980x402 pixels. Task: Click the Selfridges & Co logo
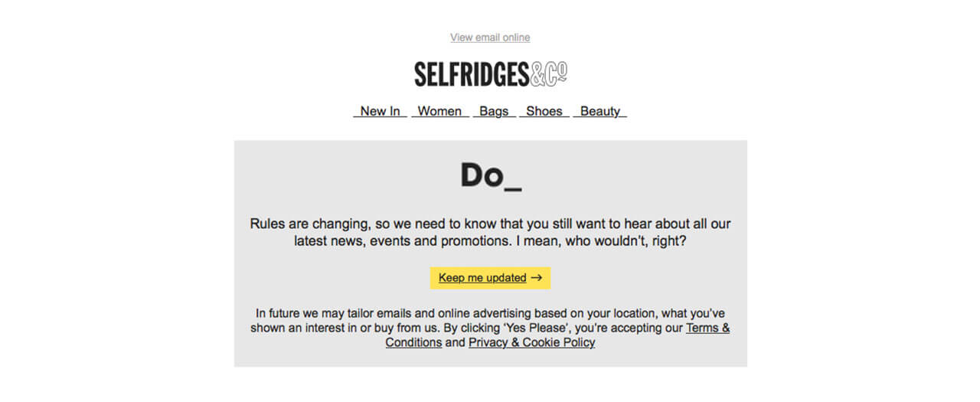[x=491, y=74]
